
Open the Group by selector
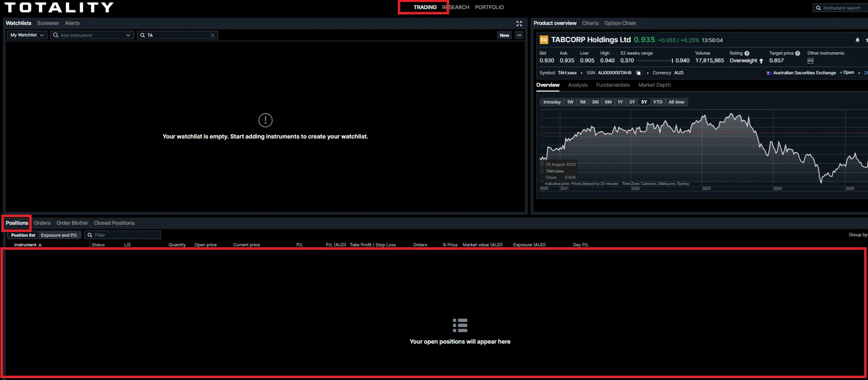tap(858, 235)
